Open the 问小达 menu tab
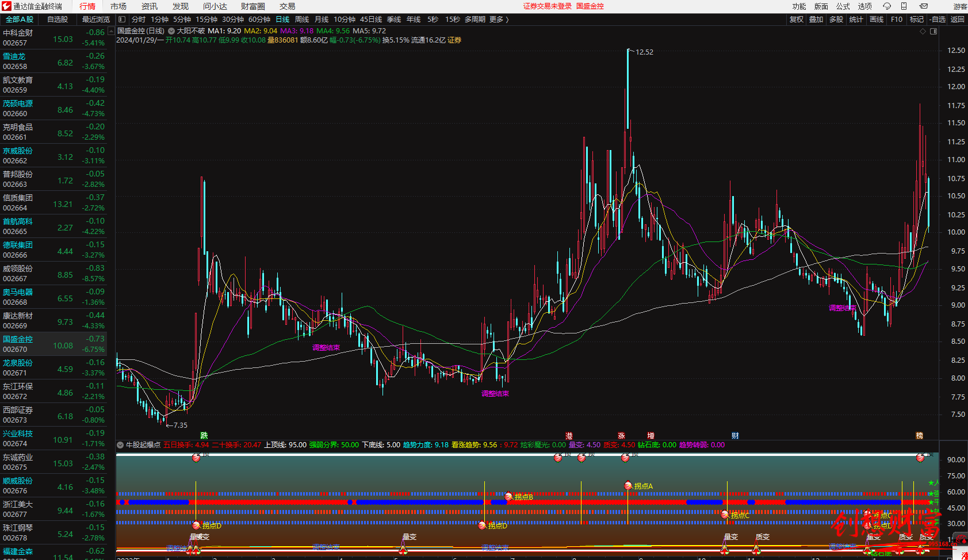The width and height of the screenshot is (968, 560). point(215,6)
